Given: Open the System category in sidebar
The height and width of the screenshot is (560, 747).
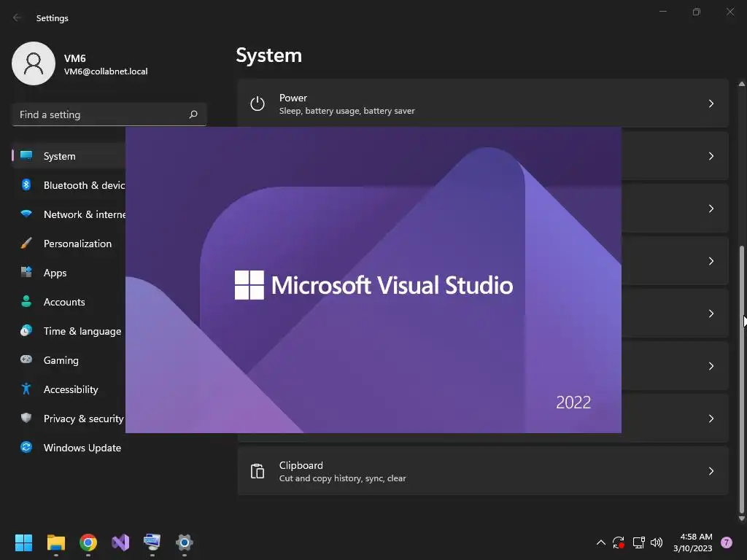Looking at the screenshot, I should [69, 156].
